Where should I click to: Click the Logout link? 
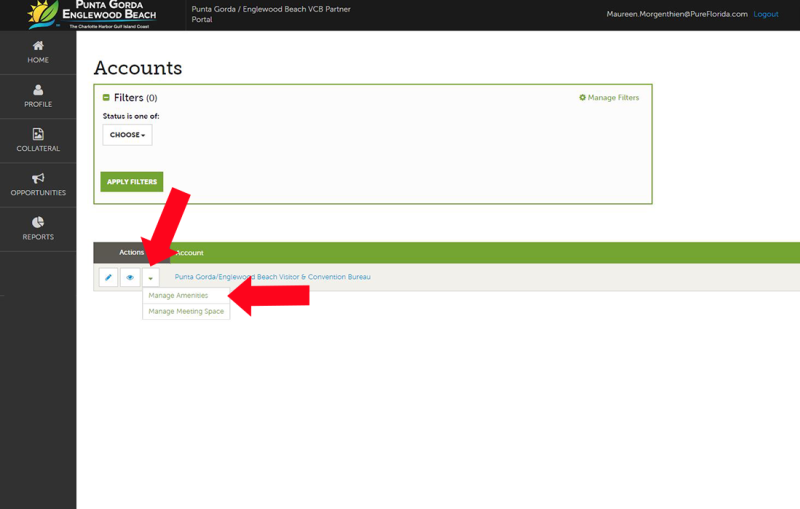766,14
